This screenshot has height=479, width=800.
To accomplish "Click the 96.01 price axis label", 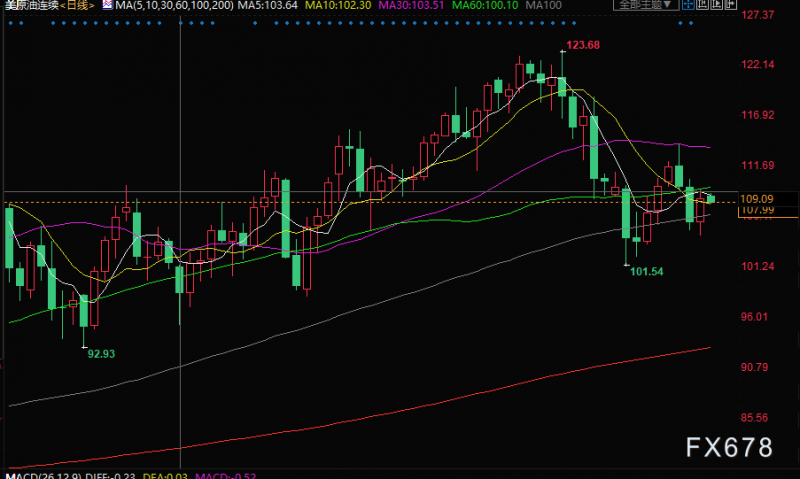I will (754, 317).
